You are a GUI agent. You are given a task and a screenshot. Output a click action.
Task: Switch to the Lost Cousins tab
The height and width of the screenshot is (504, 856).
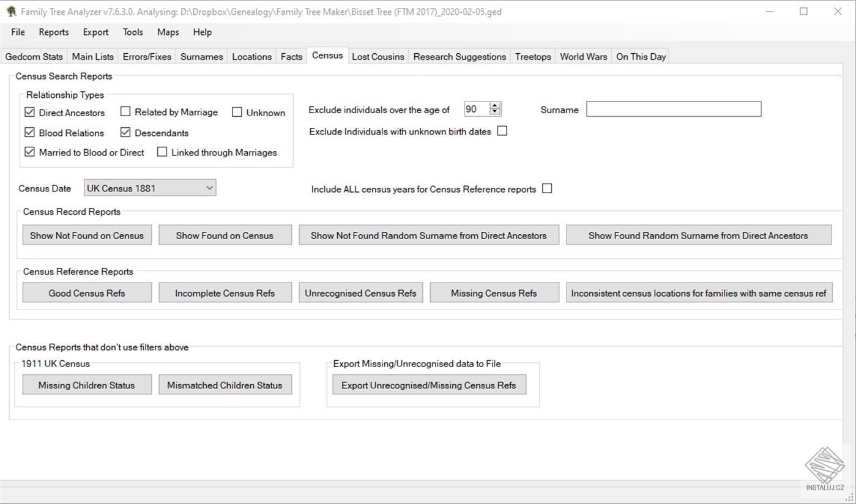[x=378, y=56]
